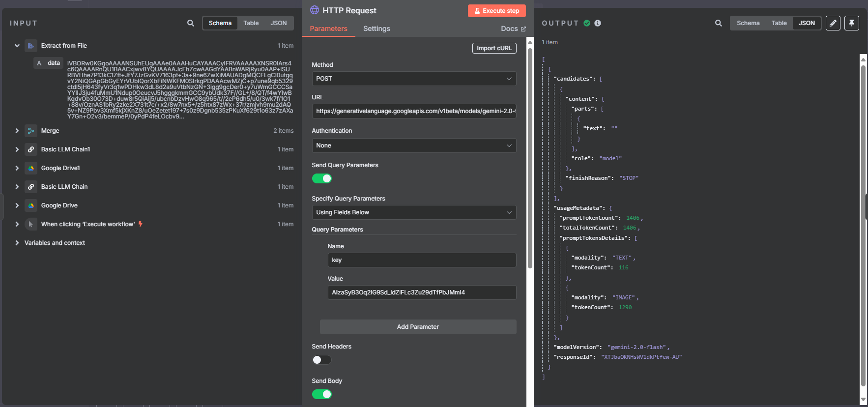Click the IMAGE tokenCount 1290 value
The width and height of the screenshot is (868, 407).
pos(625,307)
